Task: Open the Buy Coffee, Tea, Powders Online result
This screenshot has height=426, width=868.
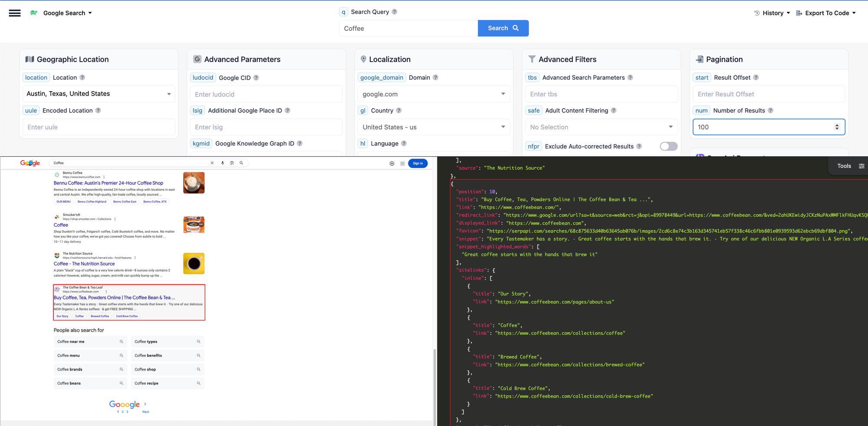Action: click(x=114, y=298)
